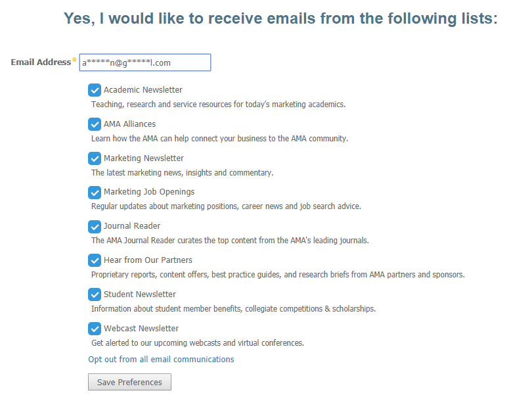Screen dimensions: 532x399
Task: Uncheck the Hear from Our Partners checkbox
Action: (95, 260)
